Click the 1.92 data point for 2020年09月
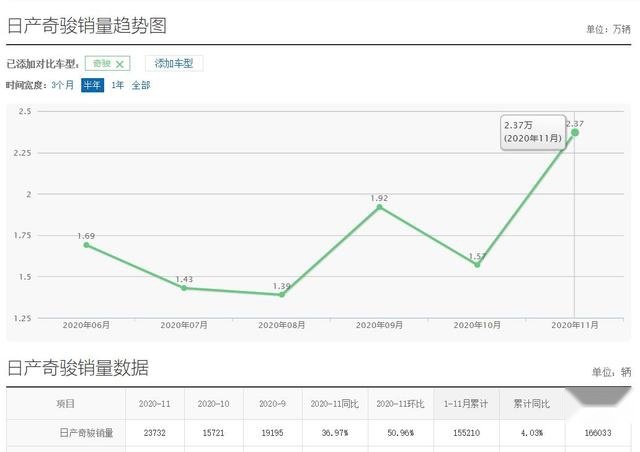Image resolution: width=640 pixels, height=452 pixels. (x=379, y=207)
